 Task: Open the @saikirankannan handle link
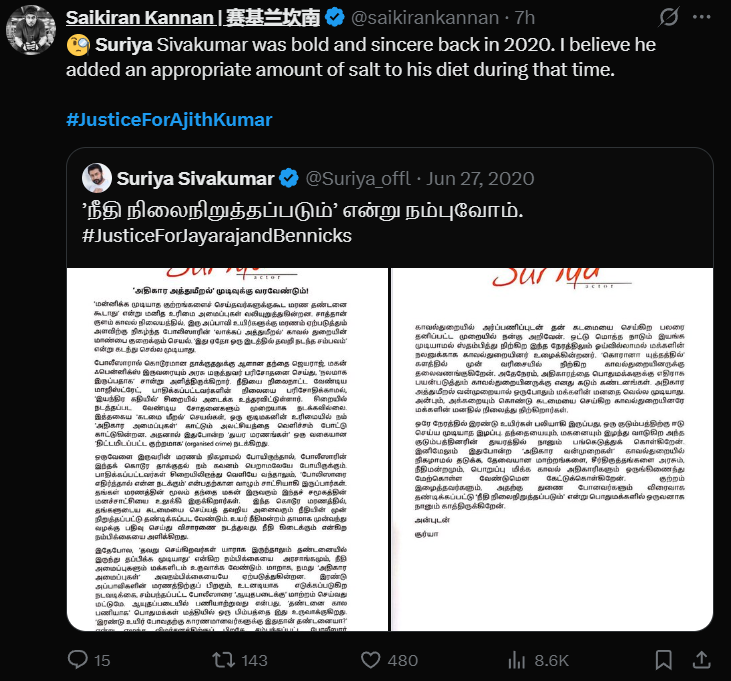point(425,18)
